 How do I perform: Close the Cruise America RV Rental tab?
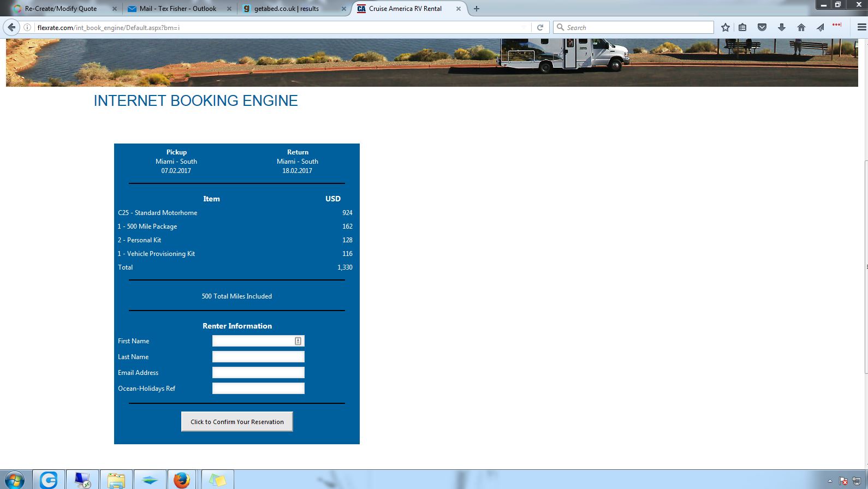(459, 9)
